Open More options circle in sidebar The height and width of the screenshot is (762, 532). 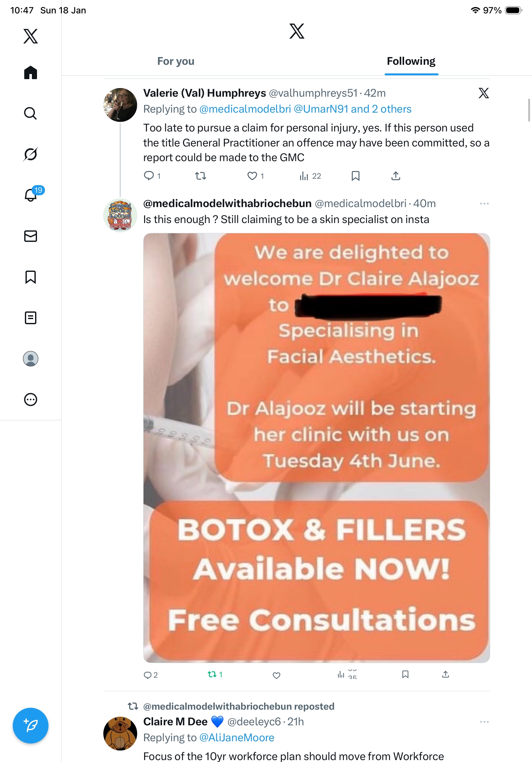(x=31, y=399)
